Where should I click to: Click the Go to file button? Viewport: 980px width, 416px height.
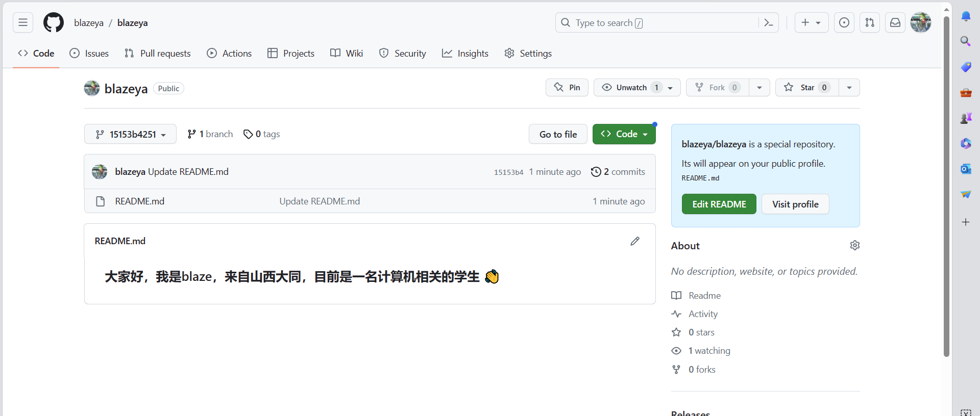point(558,134)
